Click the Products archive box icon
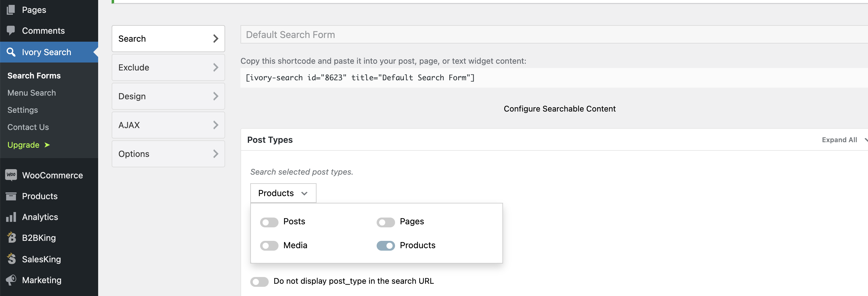The image size is (868, 296). point(11,196)
